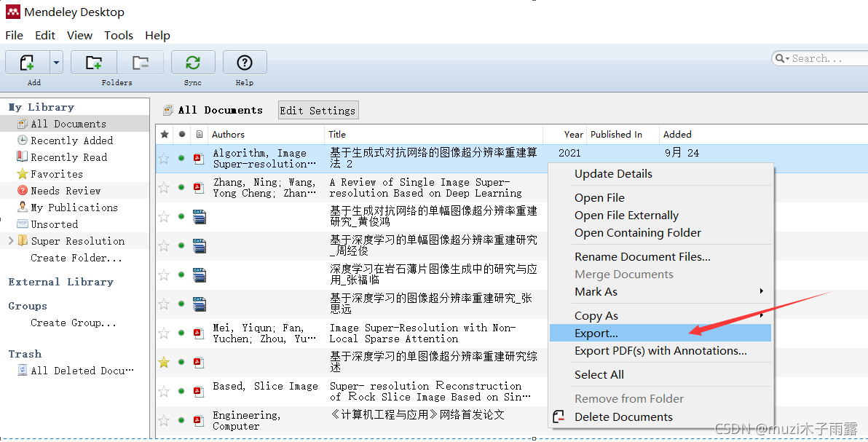The image size is (868, 442).
Task: Toggle favorite star for 周经俊 document row
Action: [x=164, y=245]
